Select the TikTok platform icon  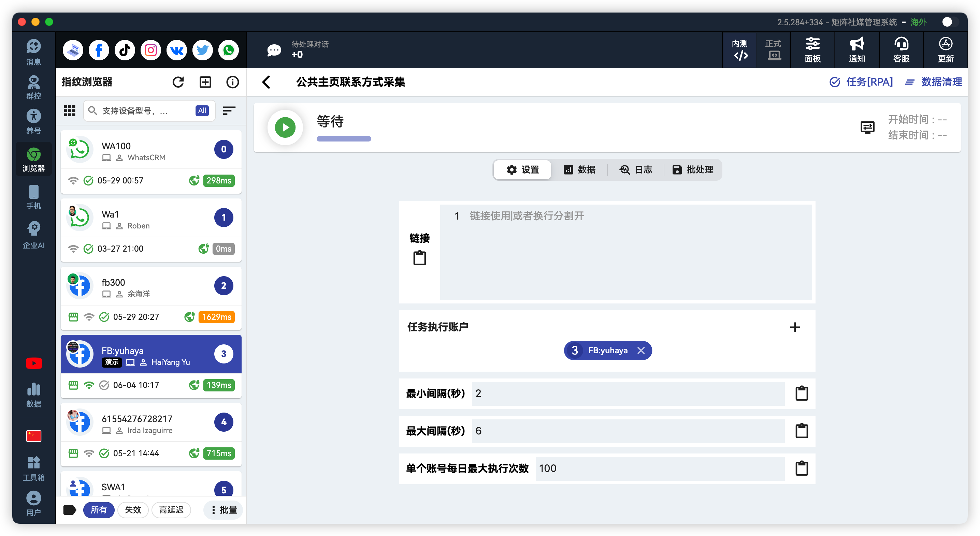click(125, 50)
